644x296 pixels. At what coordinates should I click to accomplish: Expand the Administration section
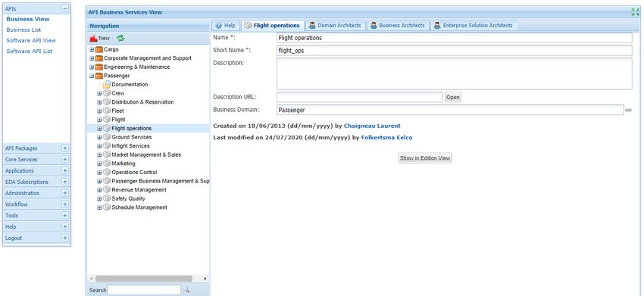tap(65, 193)
